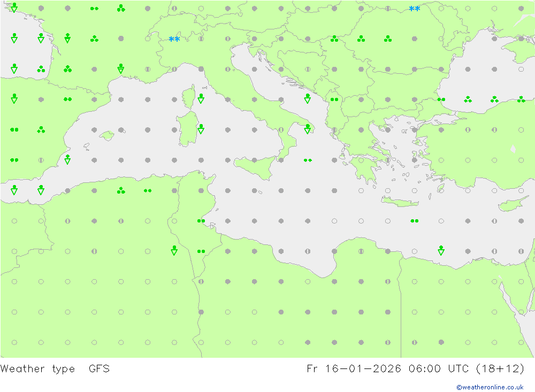Click the shower symbol on Italy's heel
Screen dimensions: 535x392
(308, 129)
